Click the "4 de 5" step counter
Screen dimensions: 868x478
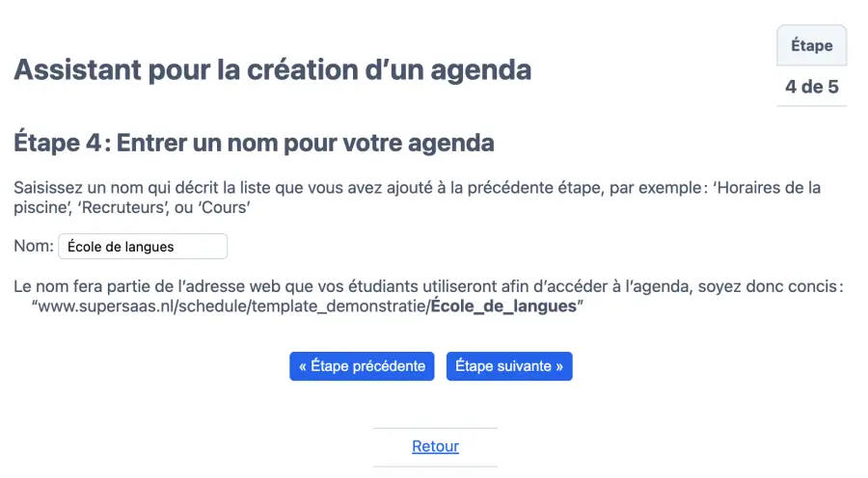click(x=811, y=87)
